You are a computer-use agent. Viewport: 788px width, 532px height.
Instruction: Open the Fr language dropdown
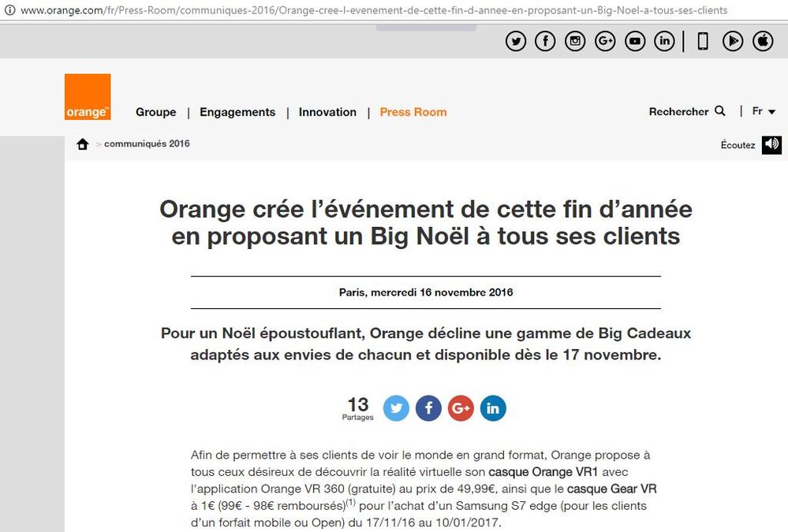click(x=764, y=111)
